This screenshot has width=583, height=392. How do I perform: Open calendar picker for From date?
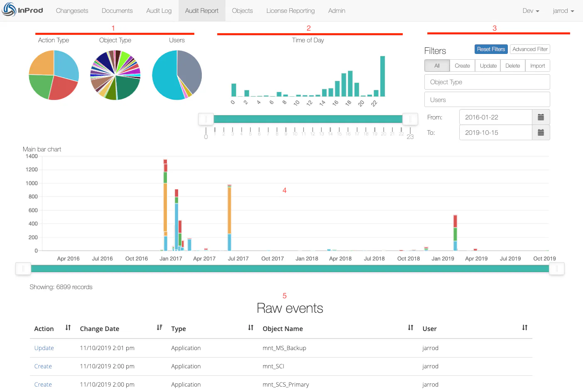[x=541, y=117]
